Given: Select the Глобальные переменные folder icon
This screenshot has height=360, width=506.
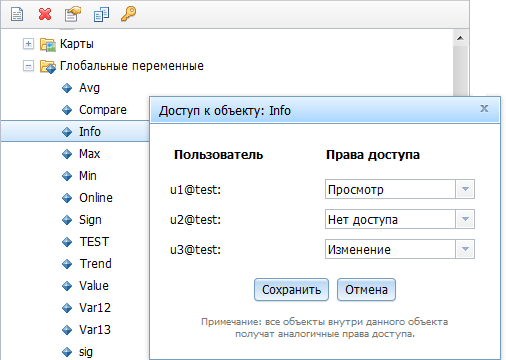Looking at the screenshot, I should [x=48, y=66].
